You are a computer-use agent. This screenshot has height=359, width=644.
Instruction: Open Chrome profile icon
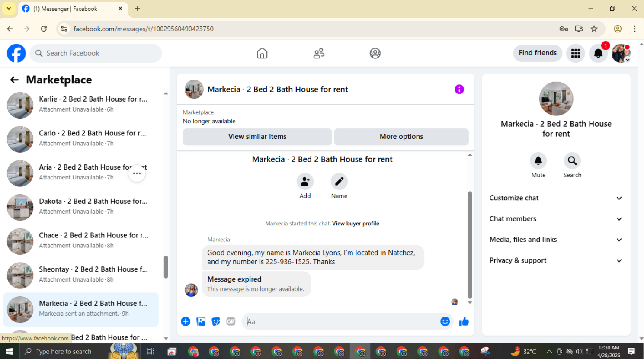click(618, 29)
